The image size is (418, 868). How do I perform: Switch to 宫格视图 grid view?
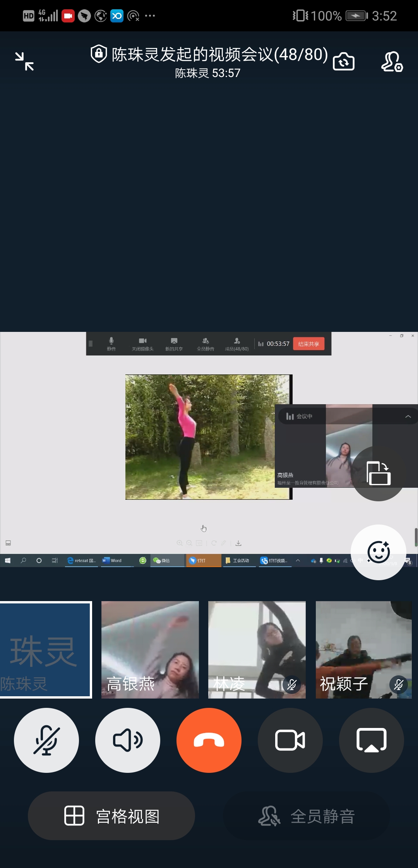pyautogui.click(x=111, y=816)
